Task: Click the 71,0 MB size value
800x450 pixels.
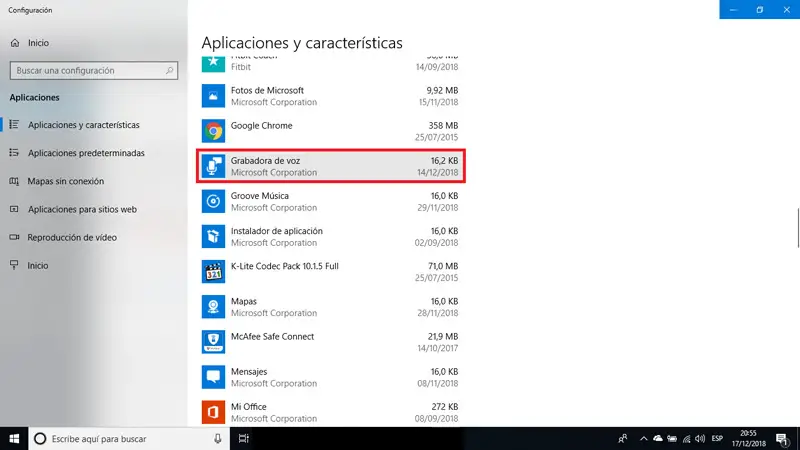Action: 443,266
